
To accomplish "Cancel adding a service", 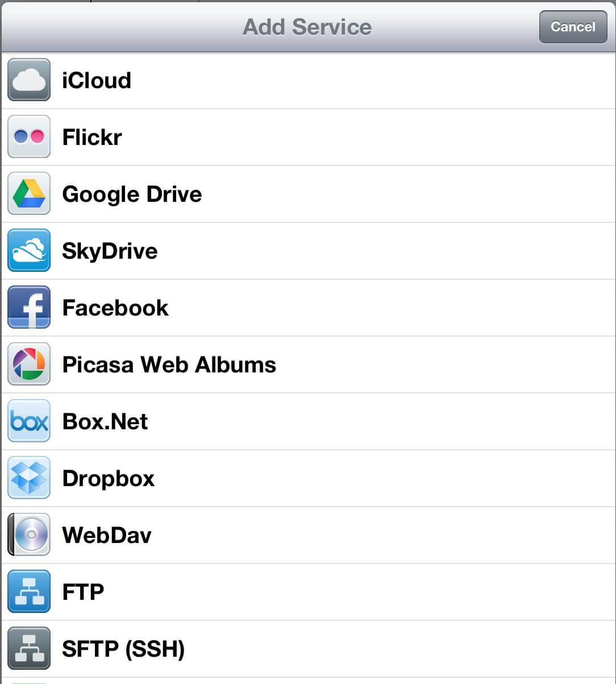I will [x=573, y=27].
